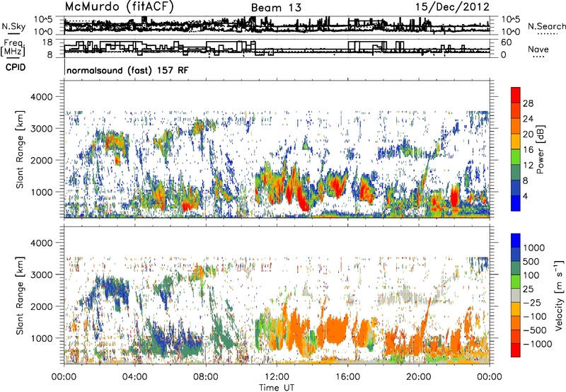Click the '12:00' time axis label
Viewport: 566px width, 392px height.
coord(277,377)
